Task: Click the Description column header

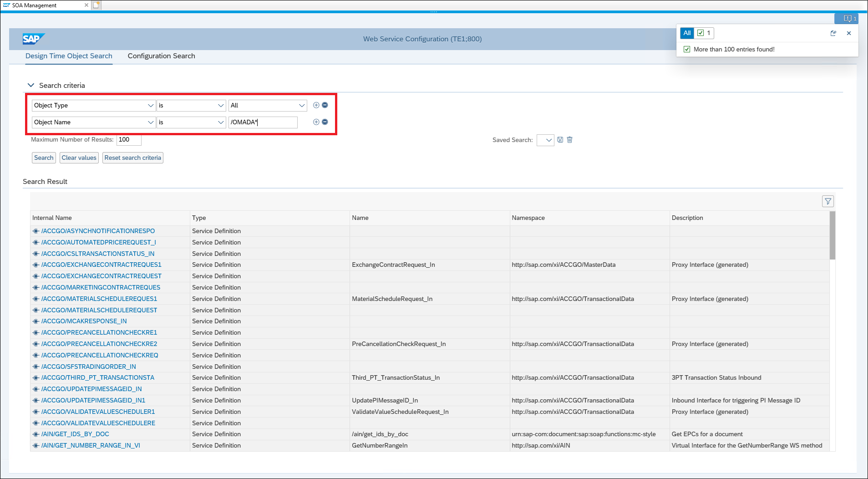Action: click(x=749, y=218)
